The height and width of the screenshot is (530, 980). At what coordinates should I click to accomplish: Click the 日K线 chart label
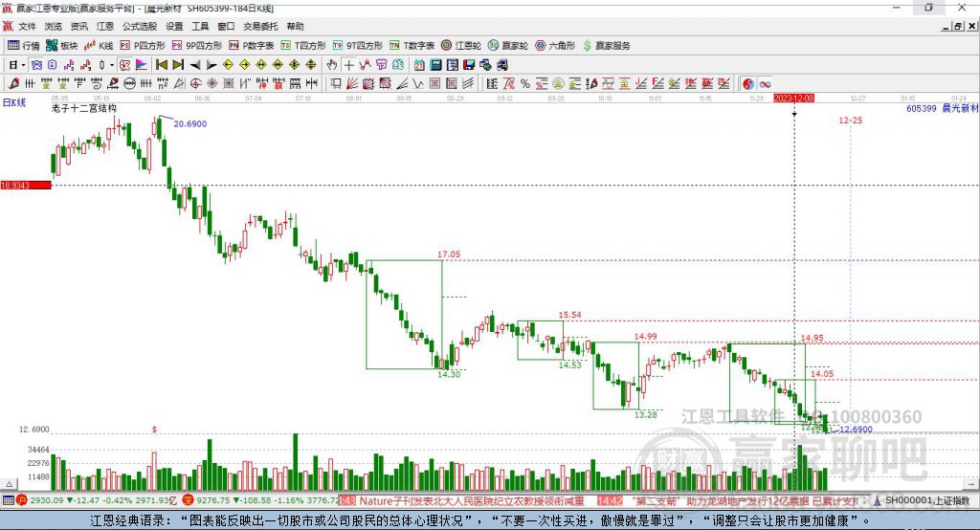click(x=14, y=102)
